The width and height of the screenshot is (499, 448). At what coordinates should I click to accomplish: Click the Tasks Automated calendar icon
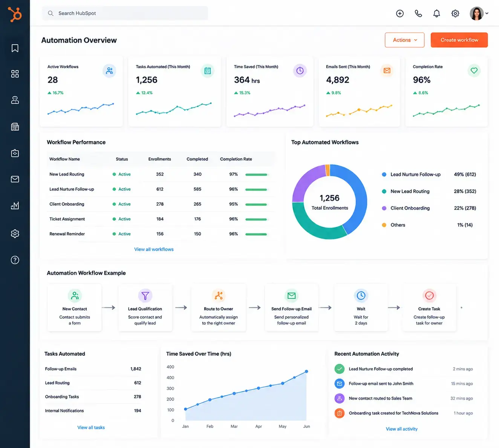click(x=207, y=71)
